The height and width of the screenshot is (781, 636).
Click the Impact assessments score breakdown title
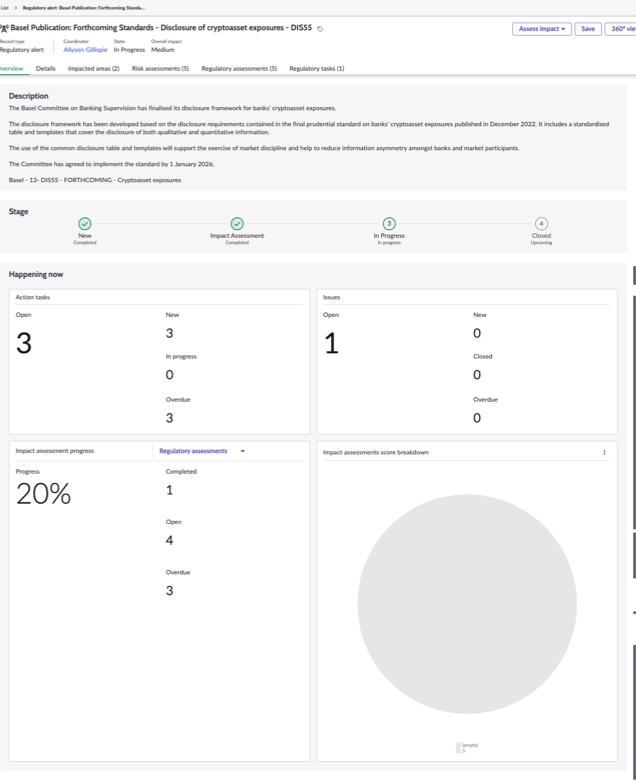coord(376,452)
